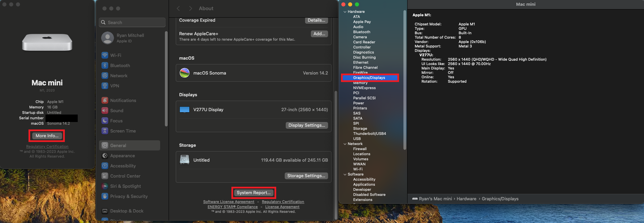Click the Privacy & Security hand icon
The image size is (644, 223).
(x=105, y=196)
